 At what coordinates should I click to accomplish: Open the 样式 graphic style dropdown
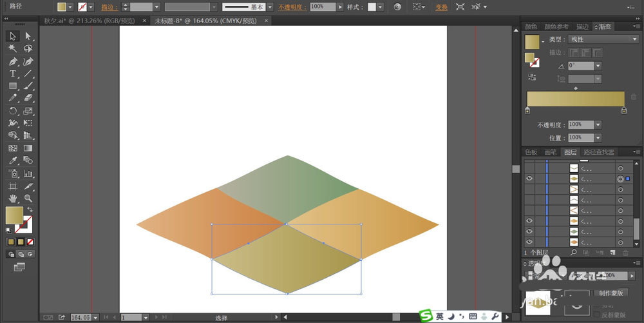click(x=381, y=7)
